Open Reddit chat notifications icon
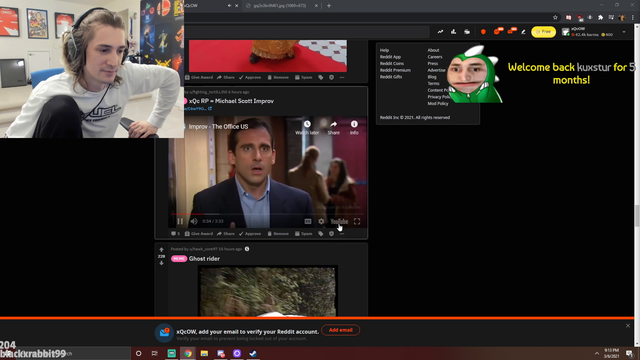Viewport: 640px width, 360px height. [497, 31]
